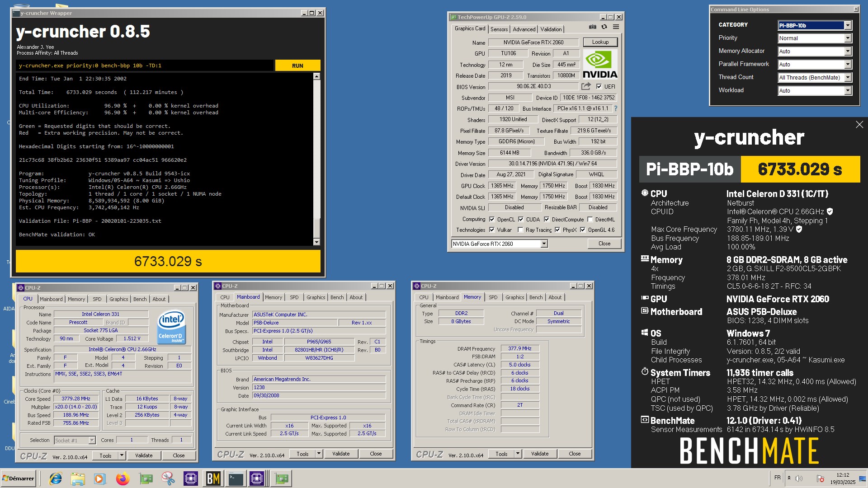The image size is (868, 488).
Task: Expand Tools arrow in CPU-Z Memory window
Action: pyautogui.click(x=518, y=454)
